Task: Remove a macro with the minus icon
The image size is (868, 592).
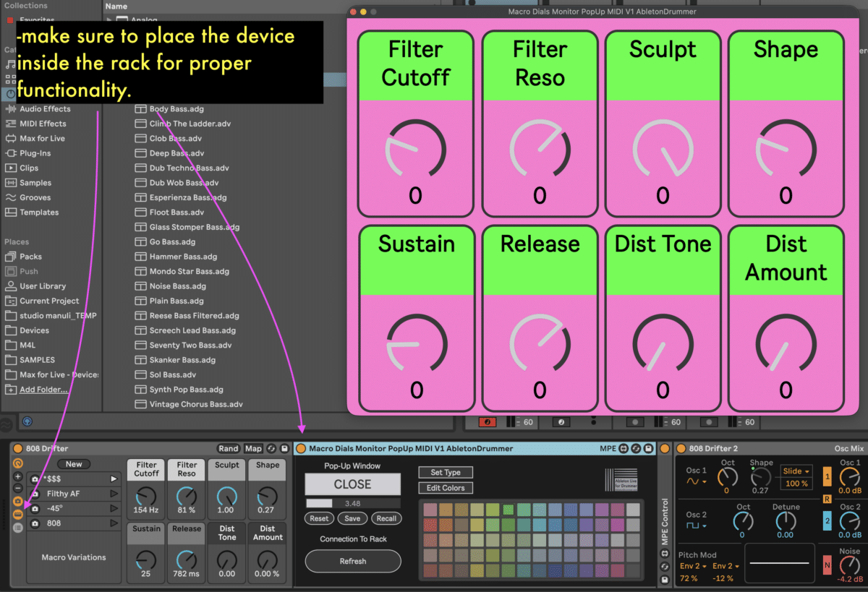Action: 18,489
